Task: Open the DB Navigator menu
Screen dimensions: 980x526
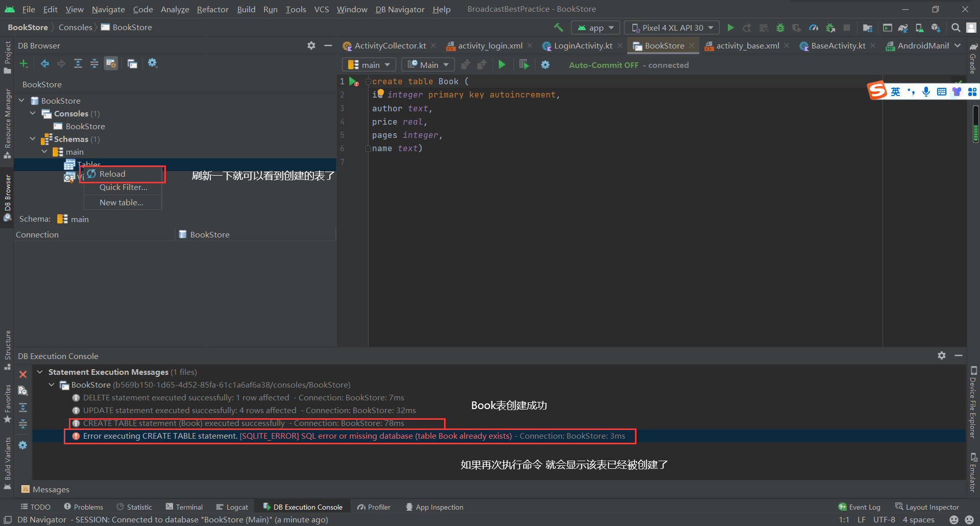Action: [400, 9]
